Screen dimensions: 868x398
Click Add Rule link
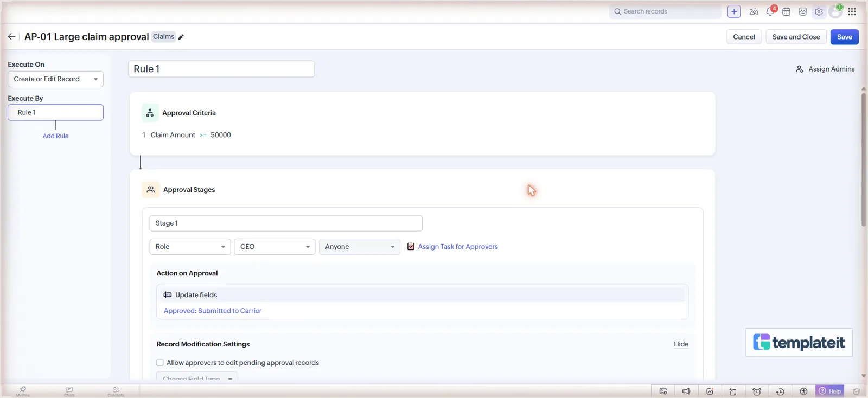coord(56,136)
